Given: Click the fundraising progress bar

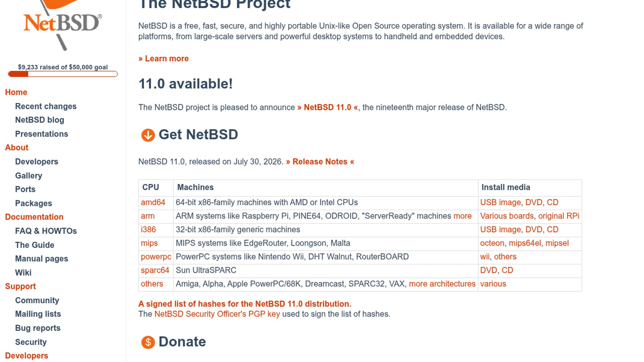Looking at the screenshot, I should pos(63,74).
